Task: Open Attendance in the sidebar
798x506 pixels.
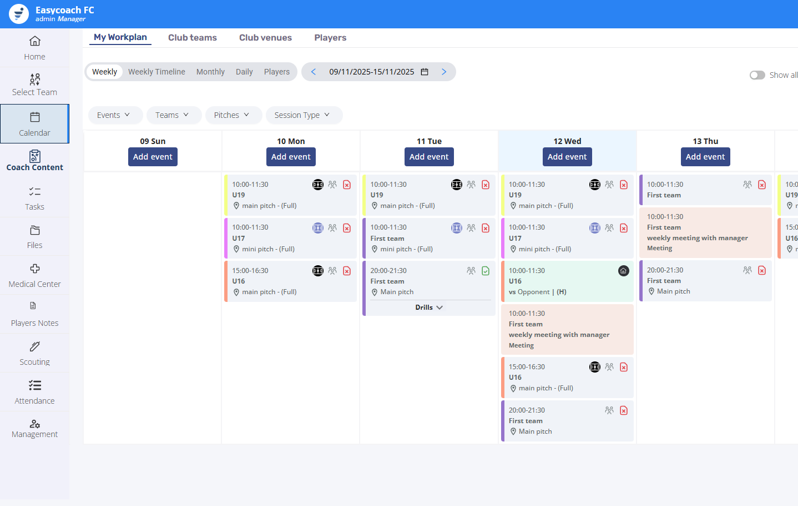Action: point(35,392)
